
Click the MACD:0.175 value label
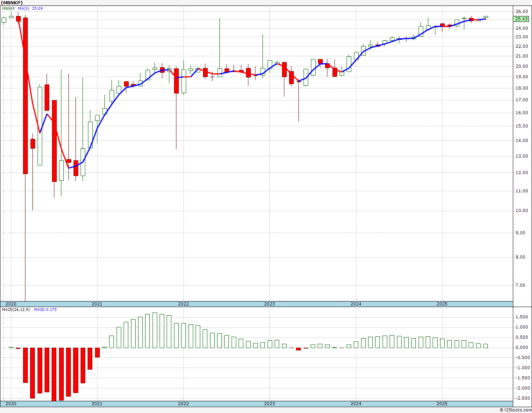pos(45,310)
